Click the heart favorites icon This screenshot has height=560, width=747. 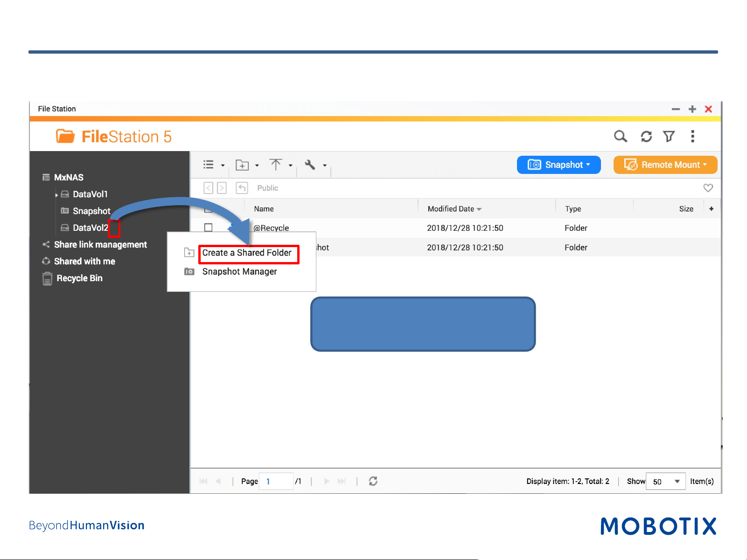click(x=708, y=188)
